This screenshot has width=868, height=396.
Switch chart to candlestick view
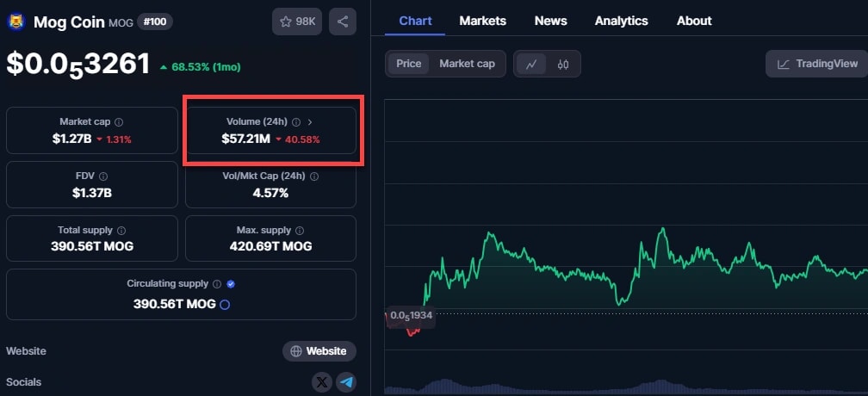coord(563,64)
